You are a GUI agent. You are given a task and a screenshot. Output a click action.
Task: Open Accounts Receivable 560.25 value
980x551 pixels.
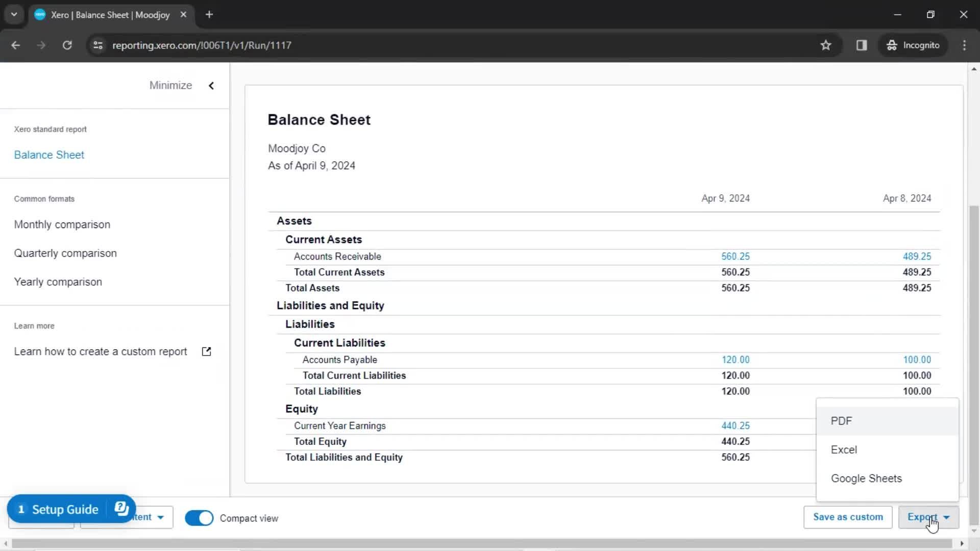(735, 256)
